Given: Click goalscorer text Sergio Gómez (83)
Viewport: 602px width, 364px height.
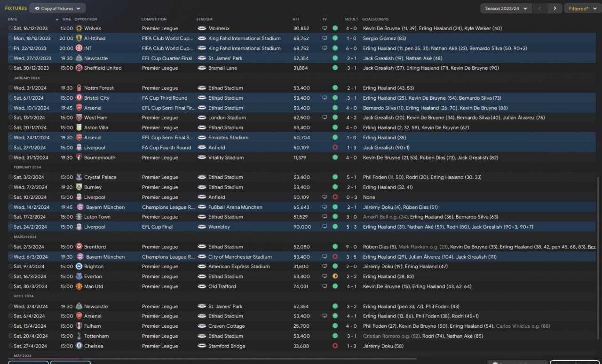Looking at the screenshot, I should 384,38.
